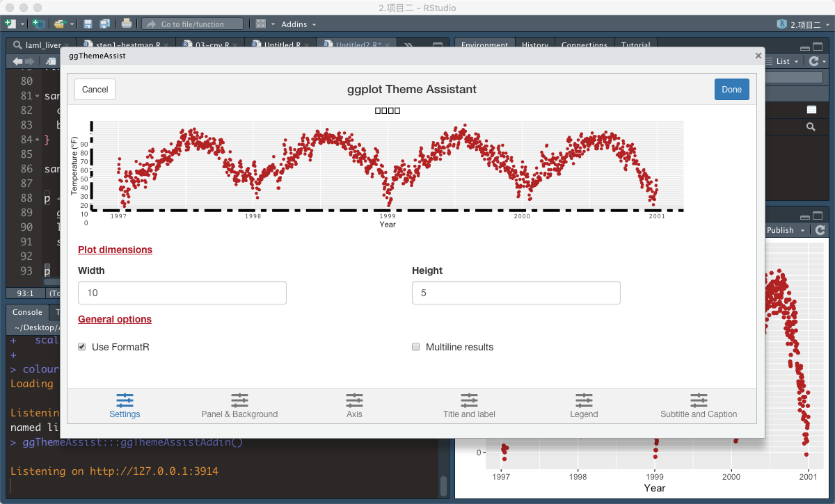Screen dimensions: 835x504
Task: Click the data table grid icon
Action: point(811,110)
